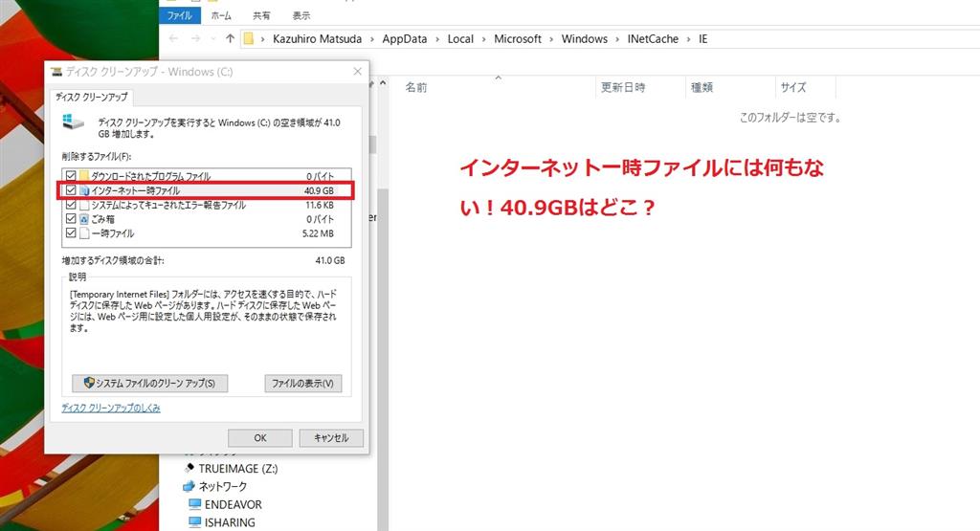The height and width of the screenshot is (531, 980).
Task: Click the ISHARING computer icon
Action: [195, 522]
